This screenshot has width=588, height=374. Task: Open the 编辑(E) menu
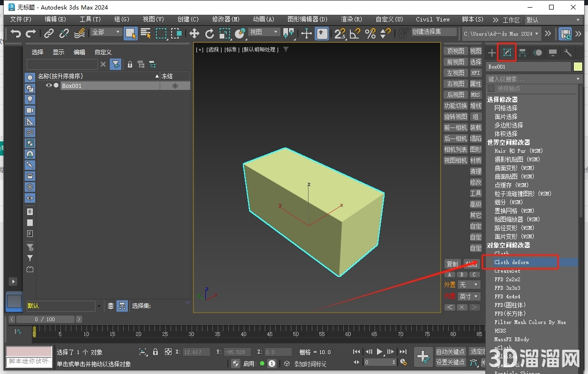[x=56, y=20]
